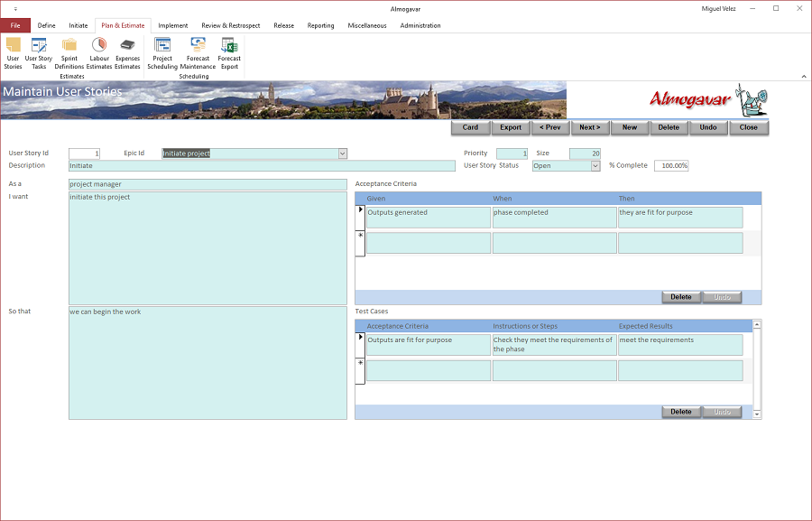Switch to the Define tab
The height and width of the screenshot is (521, 812).
(x=47, y=25)
